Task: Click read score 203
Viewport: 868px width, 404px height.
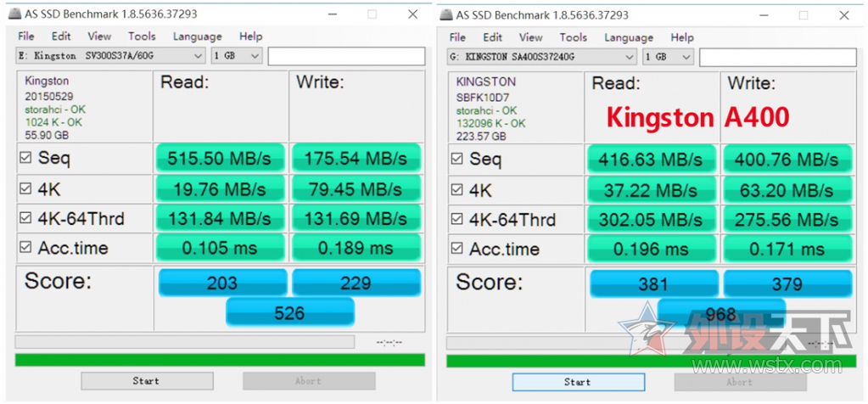Action: pyautogui.click(x=222, y=283)
